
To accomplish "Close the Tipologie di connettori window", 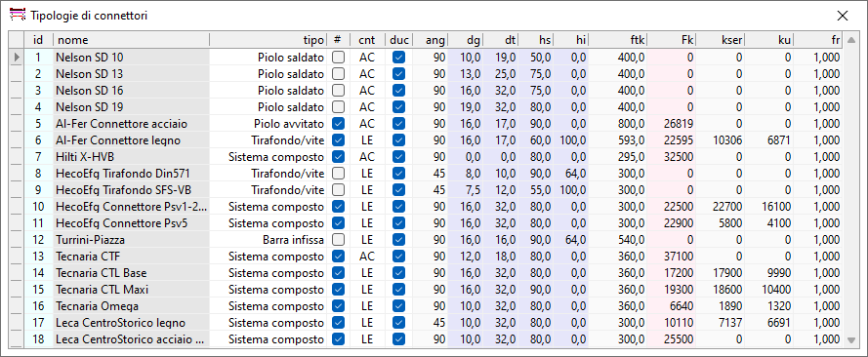I will 843,16.
